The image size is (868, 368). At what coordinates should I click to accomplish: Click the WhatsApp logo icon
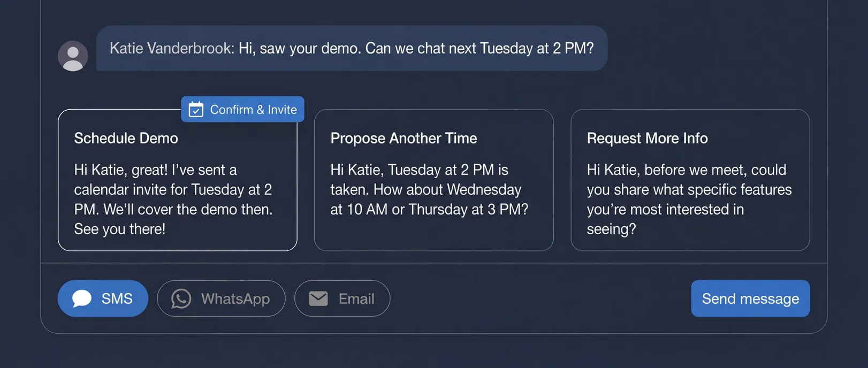point(181,298)
